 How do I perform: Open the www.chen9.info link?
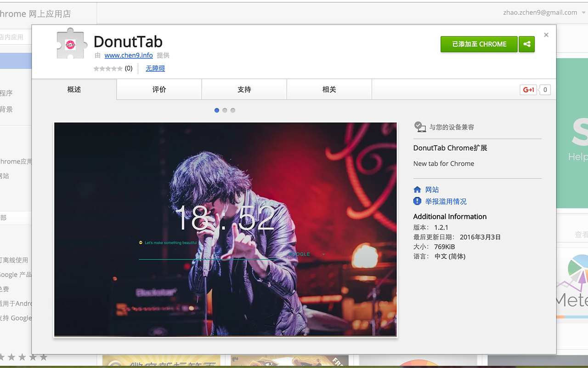129,55
